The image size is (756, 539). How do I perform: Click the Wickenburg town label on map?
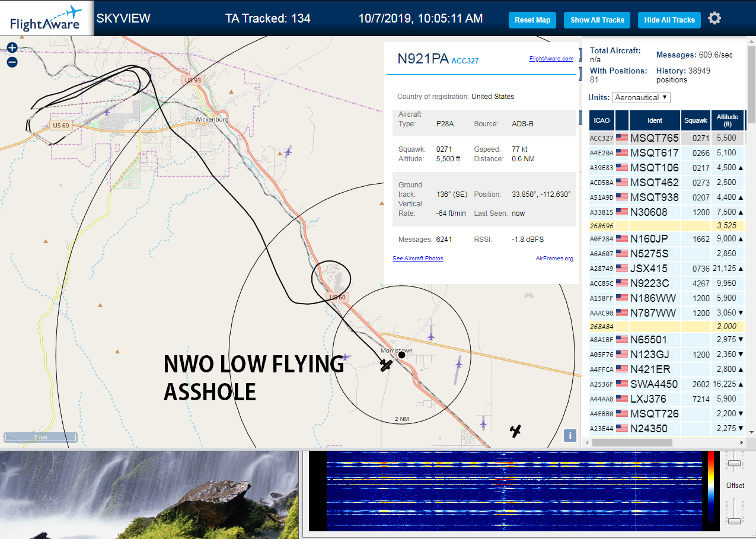click(212, 119)
